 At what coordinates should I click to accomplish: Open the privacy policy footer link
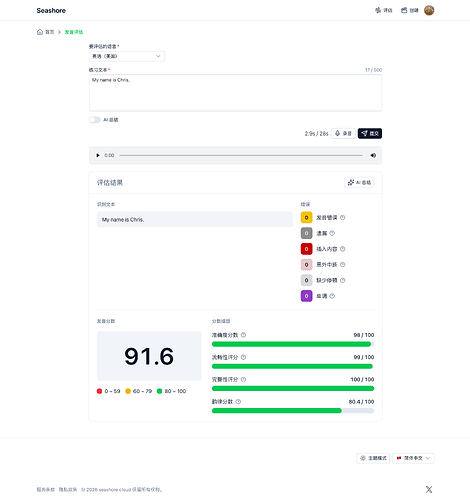68,490
